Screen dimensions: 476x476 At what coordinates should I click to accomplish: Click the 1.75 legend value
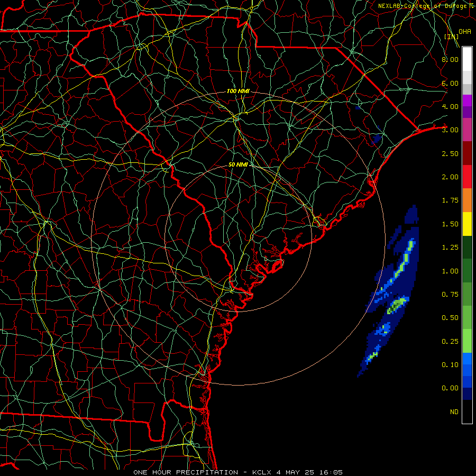450,200
